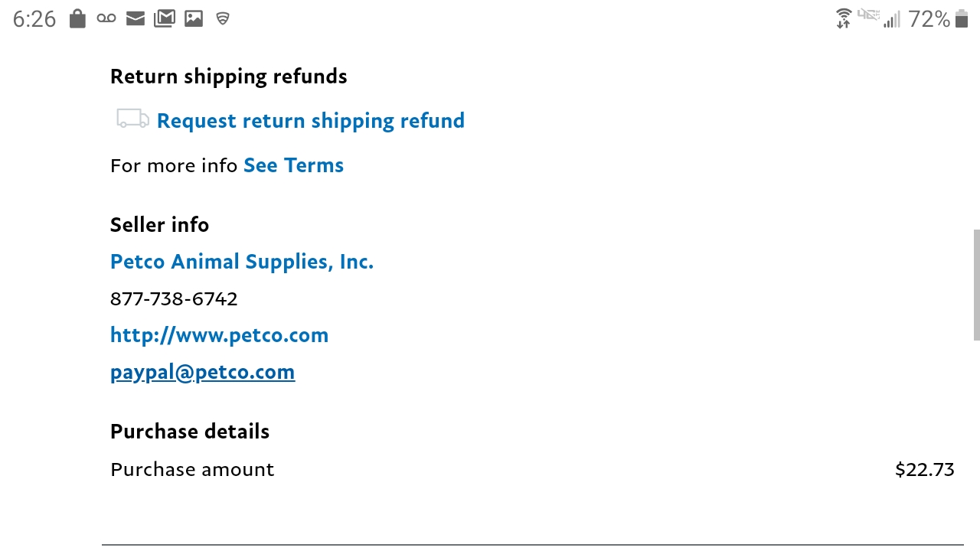Tap the shield Wi-Fi notification icon
Screen dimensions: 980x551
click(223, 18)
